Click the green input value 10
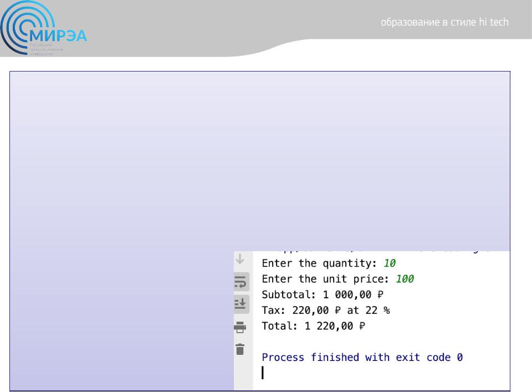Viewport: 532px width, 392px height. (390, 263)
